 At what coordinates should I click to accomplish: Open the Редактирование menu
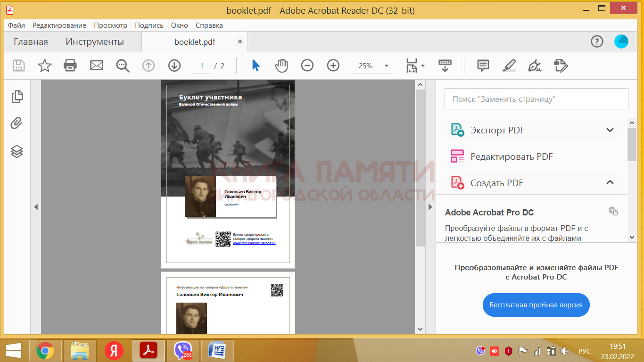[x=59, y=25]
